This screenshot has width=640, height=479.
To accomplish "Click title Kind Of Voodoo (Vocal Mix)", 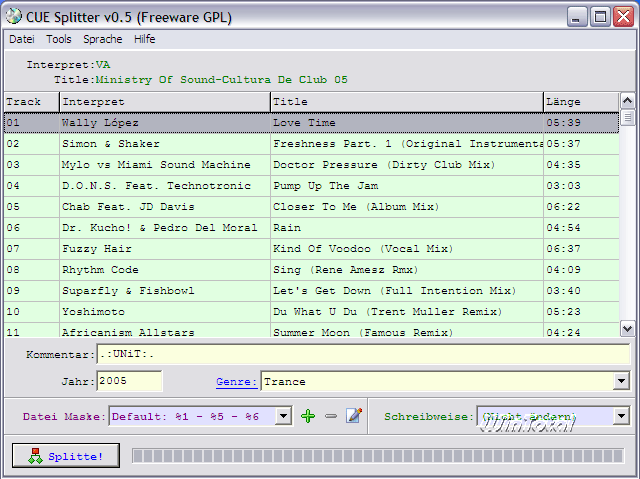I will click(407, 249).
